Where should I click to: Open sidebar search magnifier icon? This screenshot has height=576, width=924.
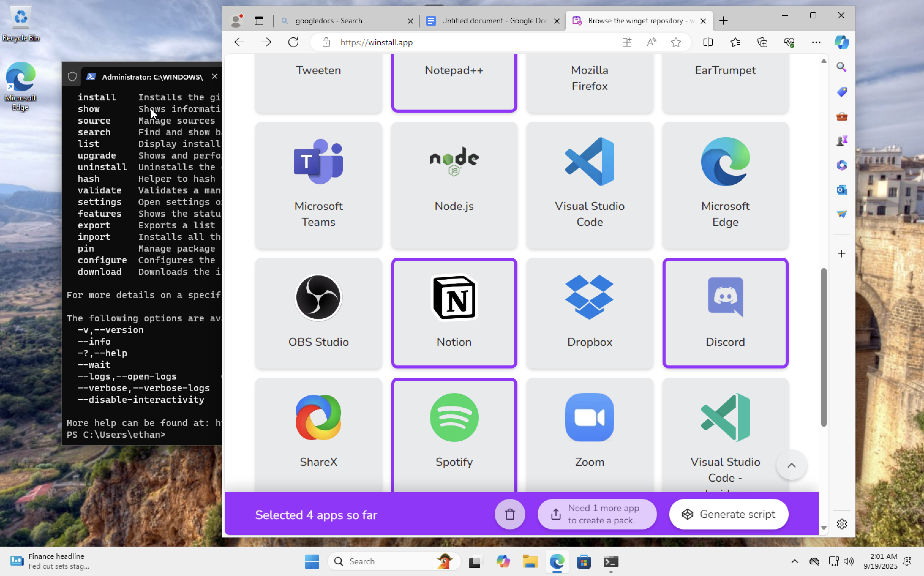click(x=841, y=67)
